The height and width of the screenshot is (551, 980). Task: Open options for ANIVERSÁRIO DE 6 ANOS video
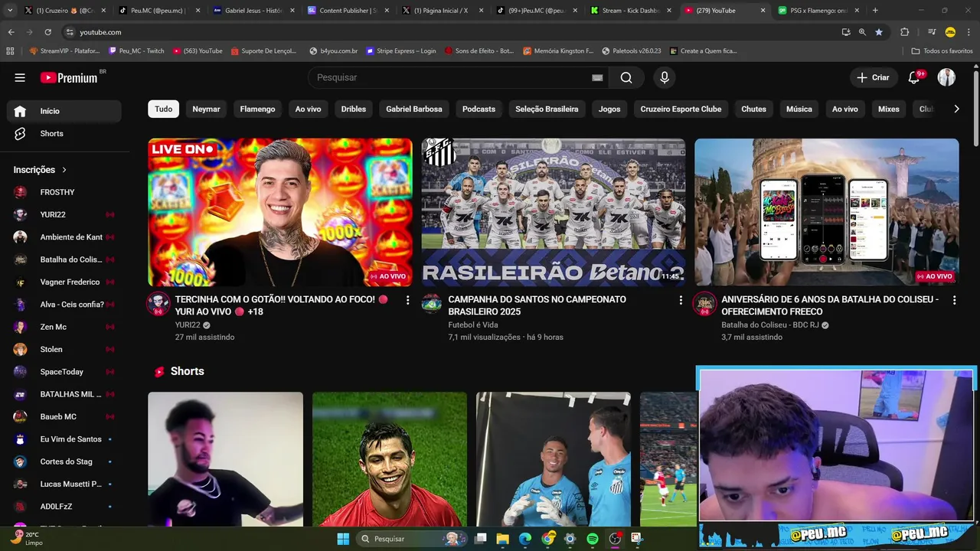[x=954, y=300]
